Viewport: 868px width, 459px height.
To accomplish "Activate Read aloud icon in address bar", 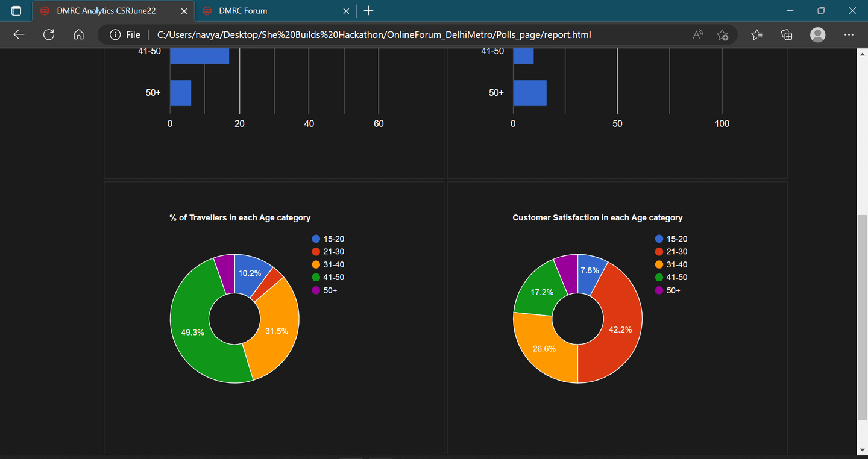I will (698, 35).
